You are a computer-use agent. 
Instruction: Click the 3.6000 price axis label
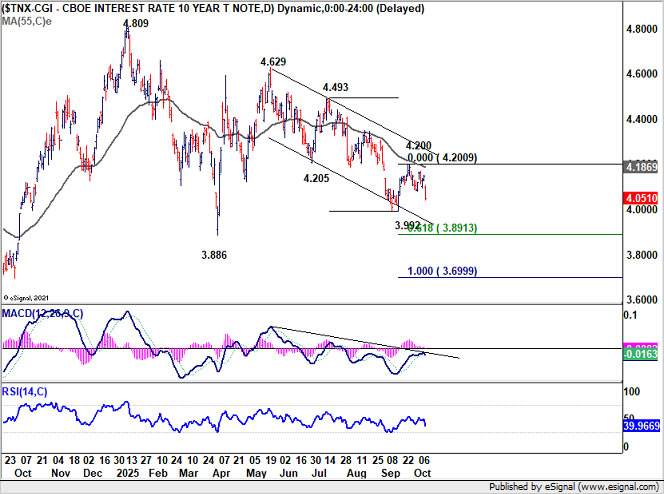[642, 300]
